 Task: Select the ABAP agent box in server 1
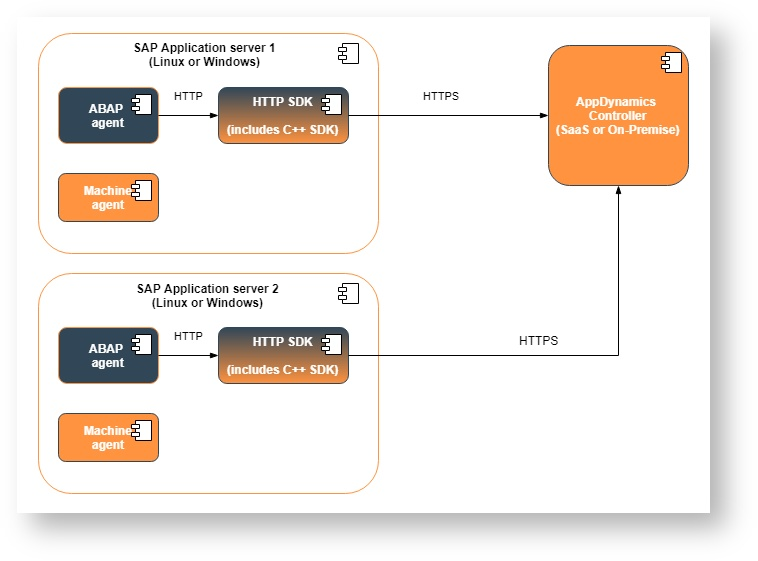point(108,115)
